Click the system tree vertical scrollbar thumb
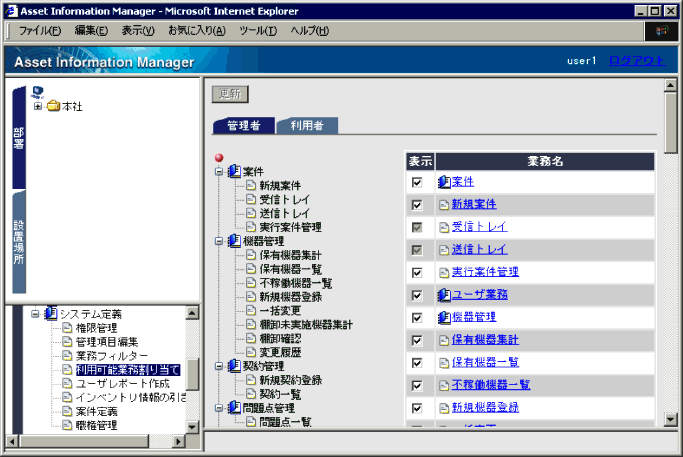 coord(193,374)
